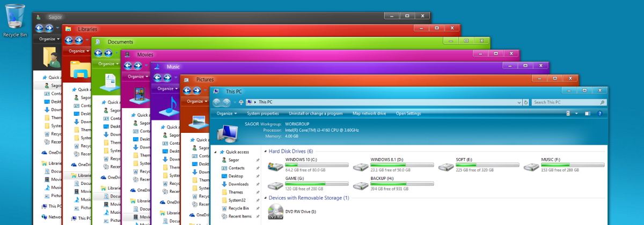Open the Recycle Bin desktop icon
Image resolution: width=644 pixels, height=225 pixels.
(15, 20)
